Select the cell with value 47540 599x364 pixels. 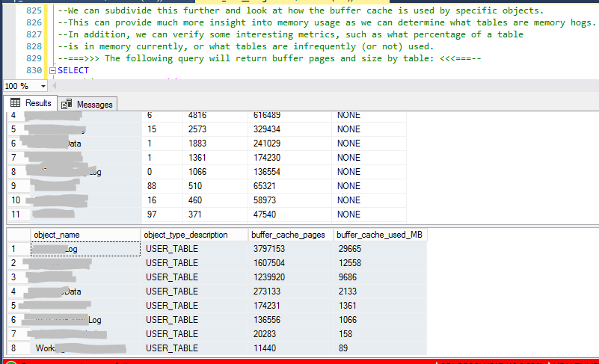pyautogui.click(x=289, y=215)
